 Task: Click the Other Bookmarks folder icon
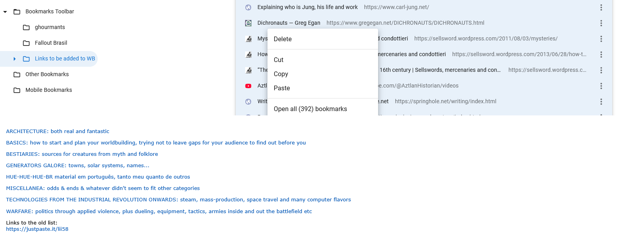point(17,75)
